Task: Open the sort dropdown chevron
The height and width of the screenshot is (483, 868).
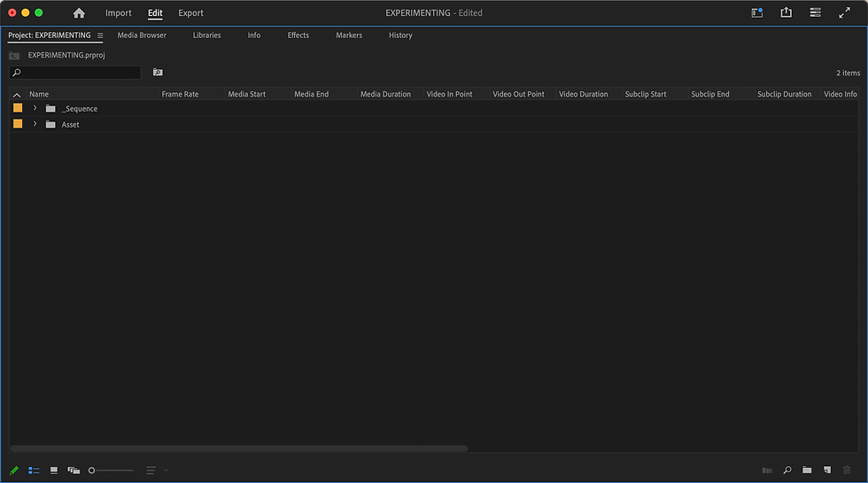Action: pos(167,471)
